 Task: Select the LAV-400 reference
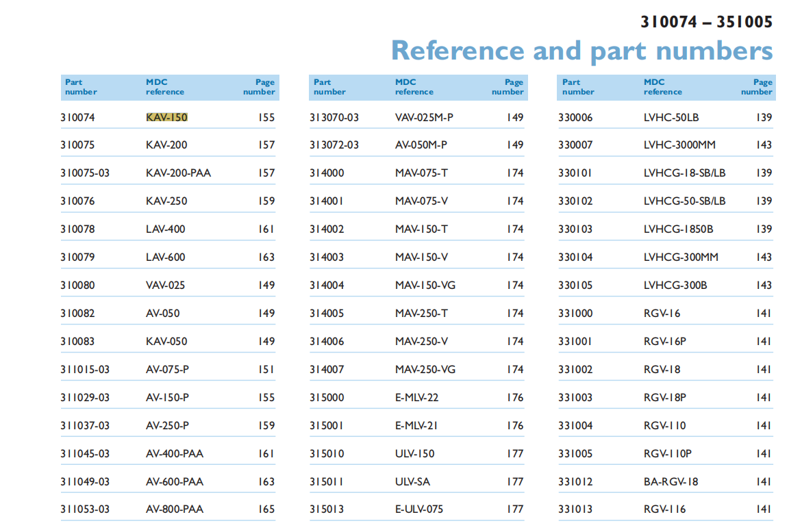pos(166,229)
